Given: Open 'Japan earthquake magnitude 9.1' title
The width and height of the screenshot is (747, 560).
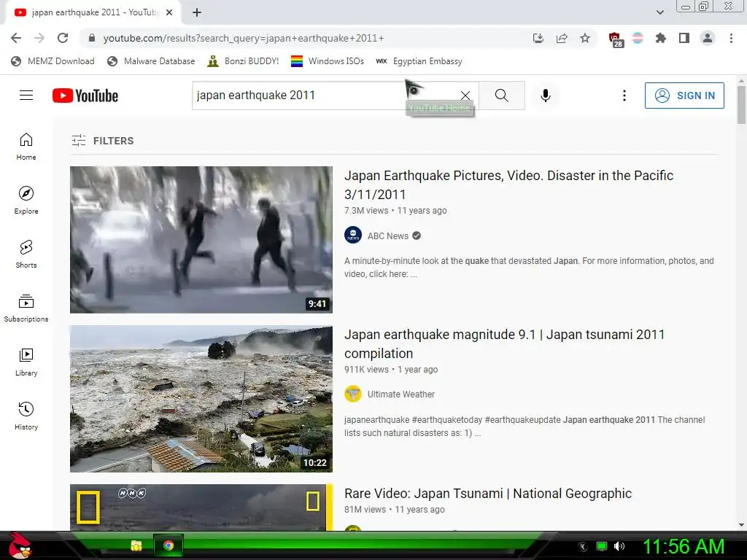Looking at the screenshot, I should pyautogui.click(x=504, y=344).
